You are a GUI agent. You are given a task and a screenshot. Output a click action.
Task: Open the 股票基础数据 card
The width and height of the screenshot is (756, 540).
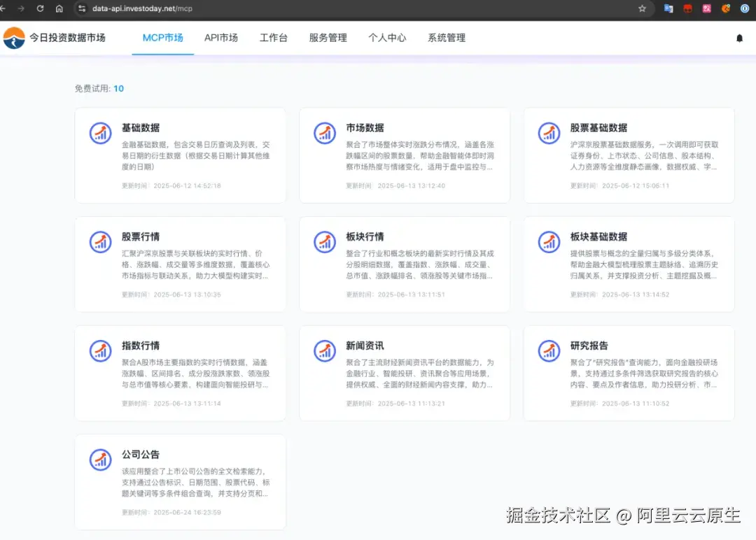628,155
